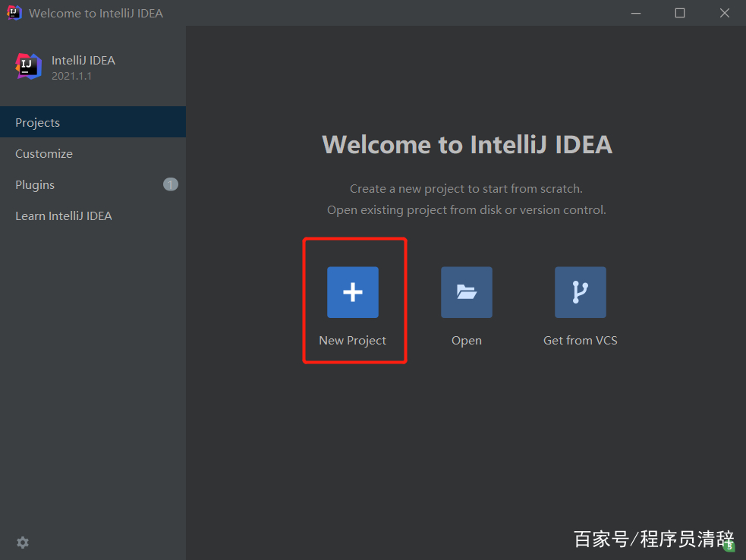746x560 pixels.
Task: Click the Welcome to IntelliJ IDEA heading
Action: (467, 144)
